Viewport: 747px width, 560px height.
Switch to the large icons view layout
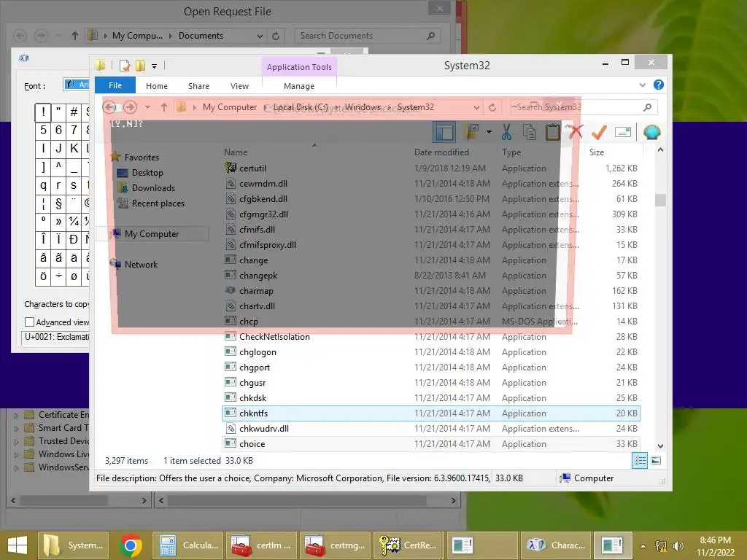pos(656,461)
